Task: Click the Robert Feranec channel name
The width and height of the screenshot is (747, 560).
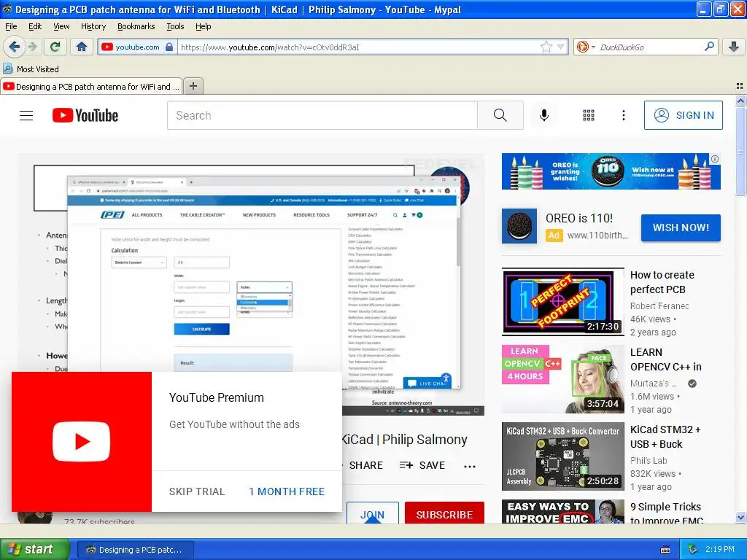Action: (x=659, y=306)
